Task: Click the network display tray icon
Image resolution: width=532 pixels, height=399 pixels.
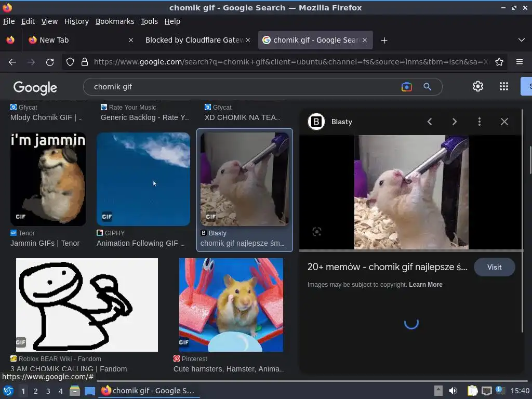Action: coord(486,391)
